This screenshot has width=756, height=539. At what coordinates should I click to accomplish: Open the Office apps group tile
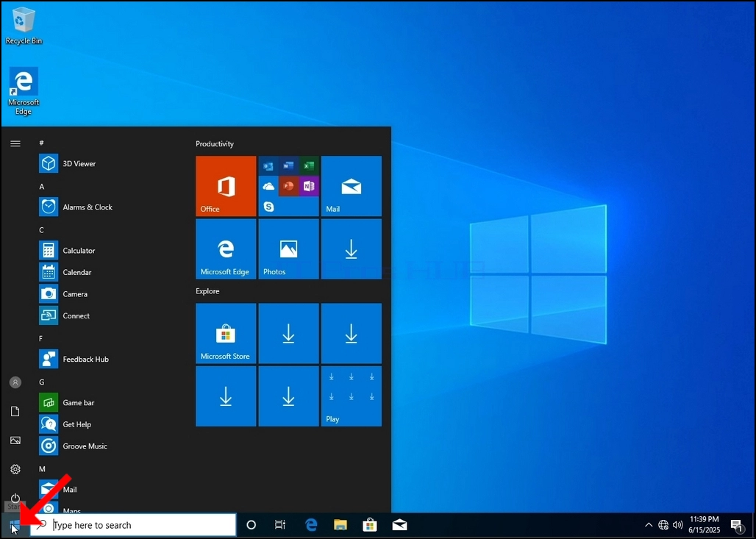288,186
